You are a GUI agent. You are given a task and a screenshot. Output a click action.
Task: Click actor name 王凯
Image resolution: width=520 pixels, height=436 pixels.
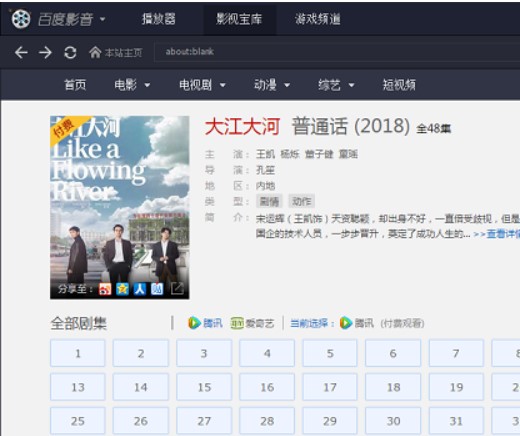click(265, 154)
